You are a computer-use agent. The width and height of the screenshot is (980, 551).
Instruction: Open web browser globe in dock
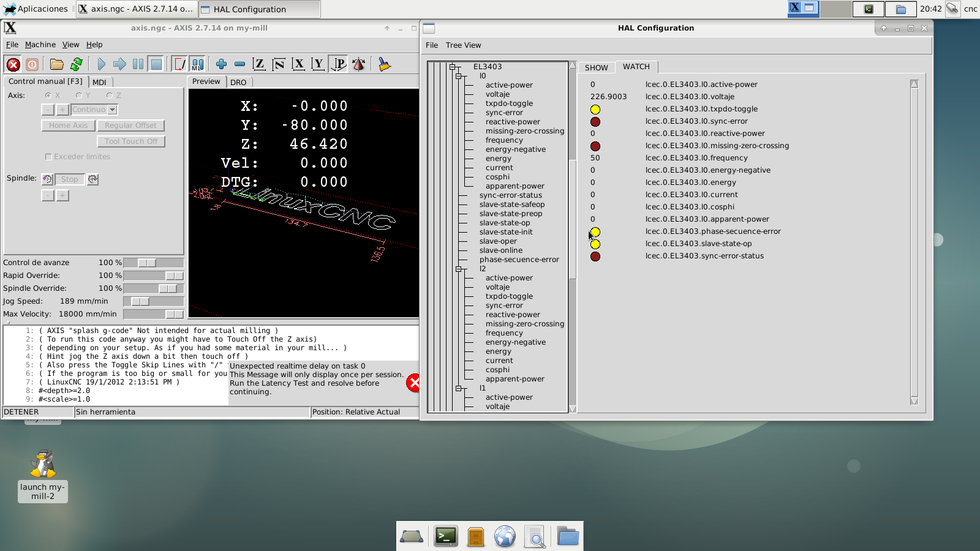coord(505,536)
